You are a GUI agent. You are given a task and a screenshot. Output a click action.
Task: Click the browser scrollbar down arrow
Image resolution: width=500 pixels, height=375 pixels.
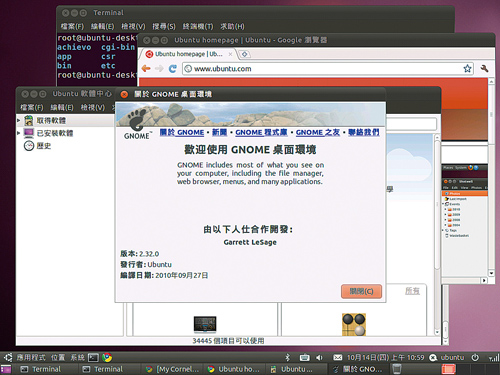click(x=491, y=273)
